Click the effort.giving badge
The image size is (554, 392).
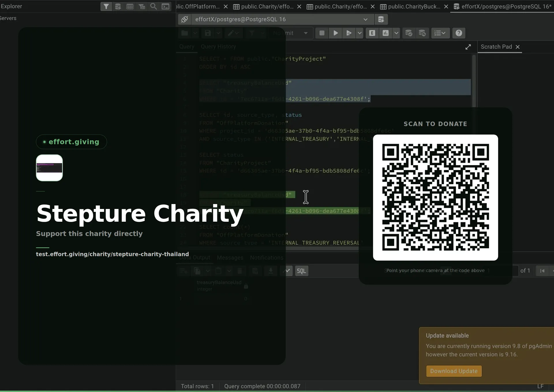click(x=71, y=142)
